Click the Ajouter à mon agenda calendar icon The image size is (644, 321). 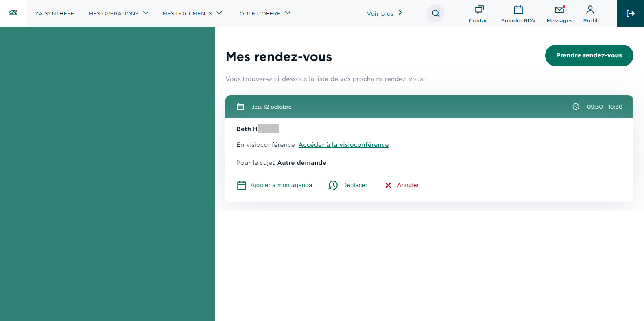pyautogui.click(x=242, y=186)
